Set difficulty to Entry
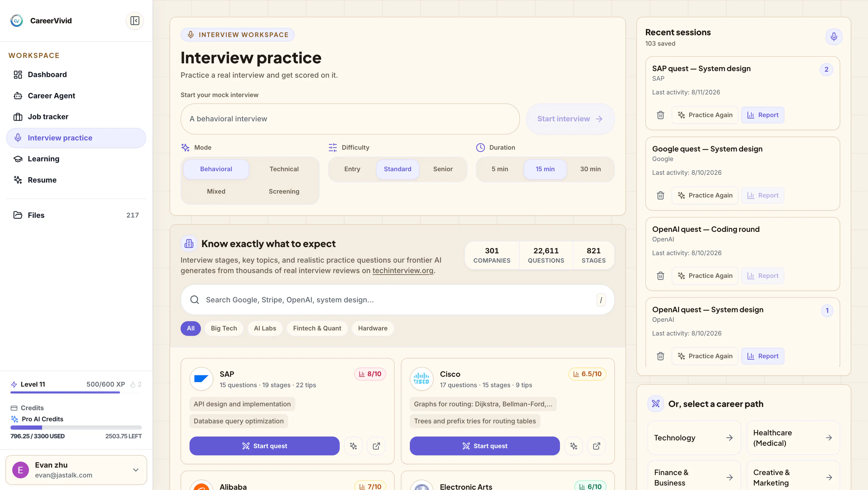 pyautogui.click(x=352, y=169)
